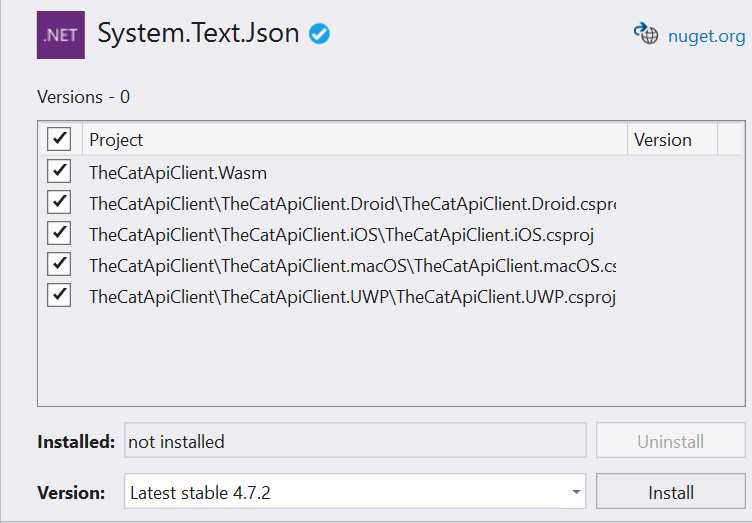Sort by the Project column header
752x523 pixels.
point(355,139)
